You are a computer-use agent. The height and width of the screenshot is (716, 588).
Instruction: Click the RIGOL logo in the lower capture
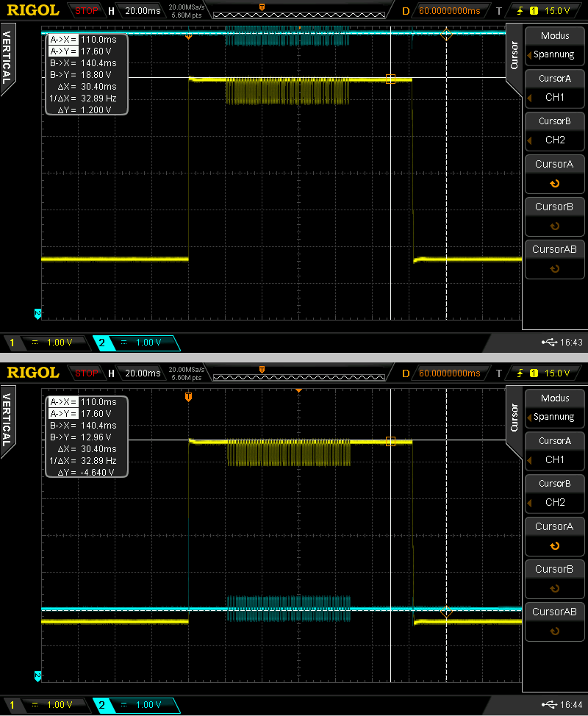point(33,373)
